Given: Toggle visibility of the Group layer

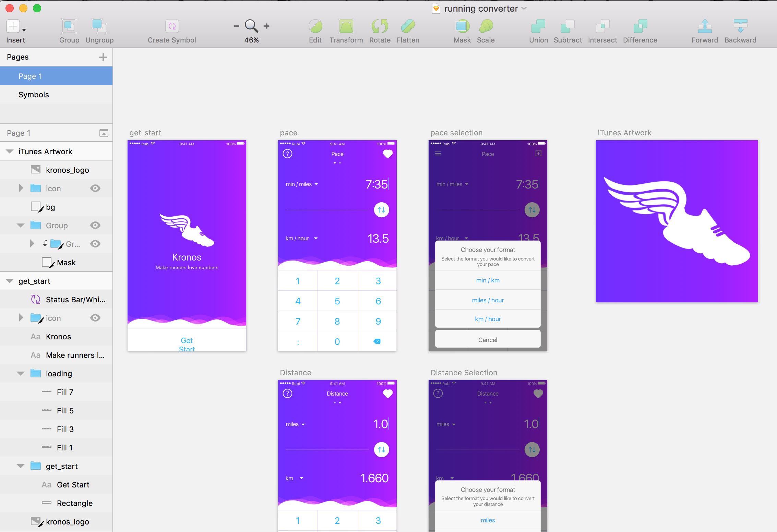Looking at the screenshot, I should point(96,226).
